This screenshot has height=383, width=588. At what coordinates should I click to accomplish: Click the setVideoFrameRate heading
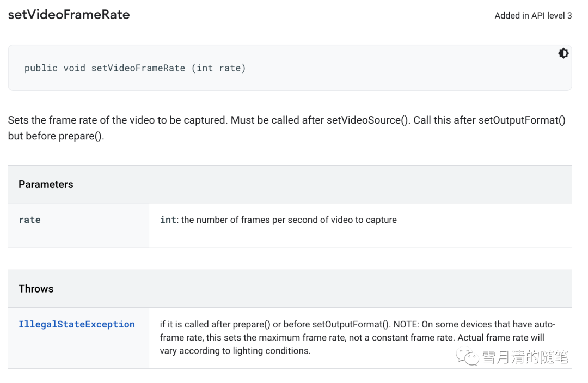coord(69,15)
